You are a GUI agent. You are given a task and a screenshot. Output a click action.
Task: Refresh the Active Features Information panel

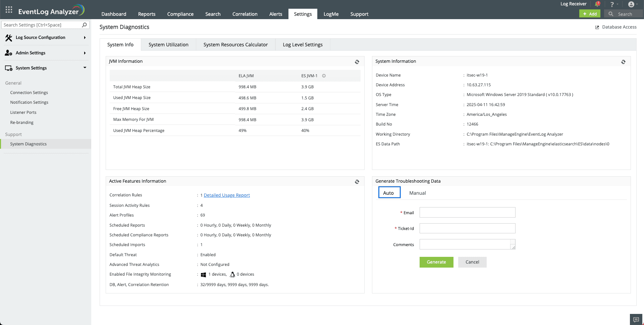(357, 182)
